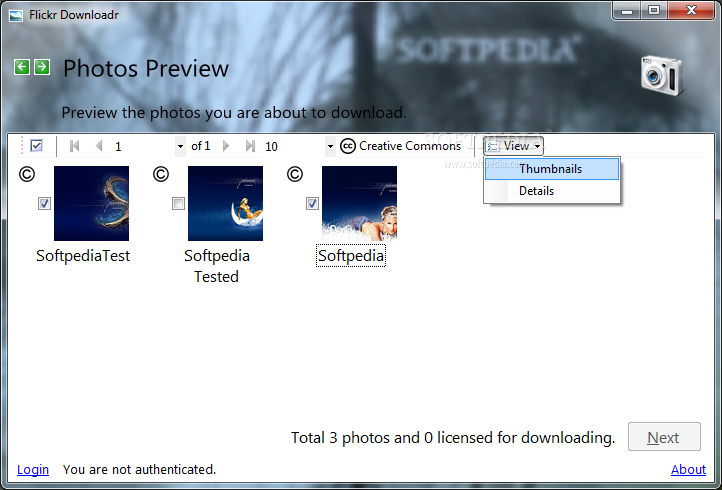Click the camera icon in header
The image size is (722, 490).
click(x=662, y=76)
